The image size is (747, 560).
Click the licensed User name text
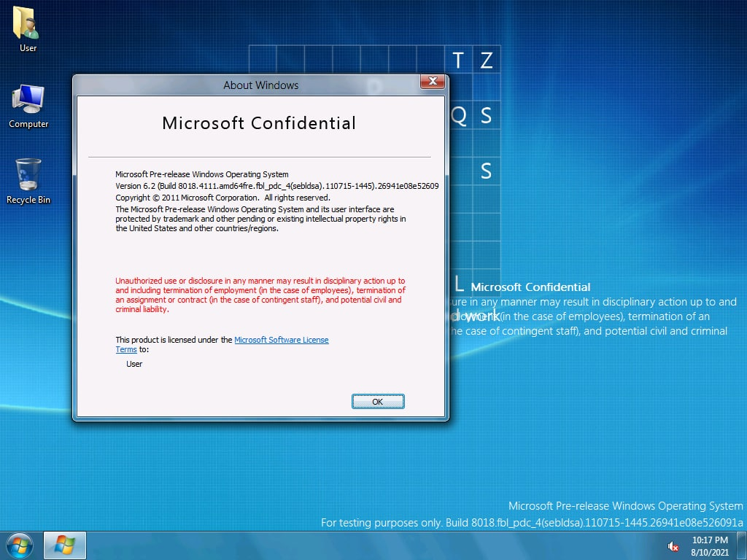tap(134, 364)
